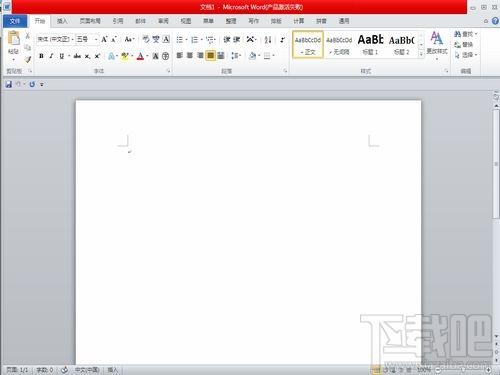The width and height of the screenshot is (500, 375).
Task: Click the vertical scrollbar thumb
Action: [496, 163]
